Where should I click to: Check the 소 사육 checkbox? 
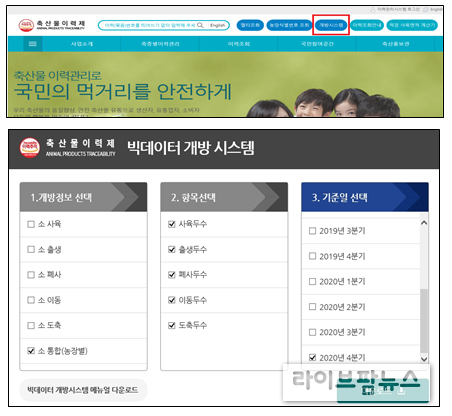[31, 224]
